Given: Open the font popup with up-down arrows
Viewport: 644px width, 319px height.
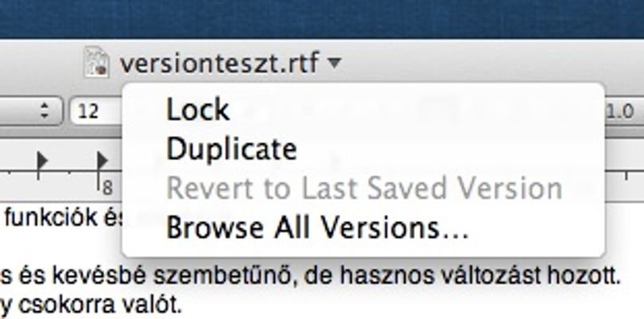Looking at the screenshot, I should (31, 111).
